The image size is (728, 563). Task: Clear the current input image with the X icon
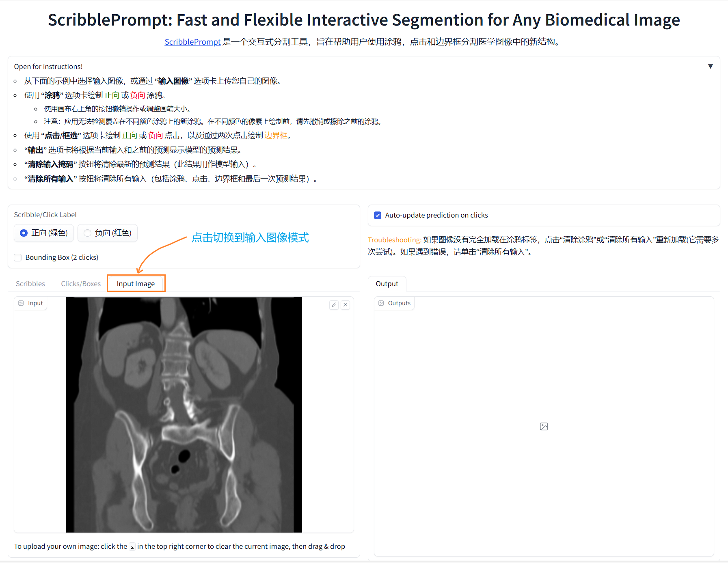(x=345, y=305)
